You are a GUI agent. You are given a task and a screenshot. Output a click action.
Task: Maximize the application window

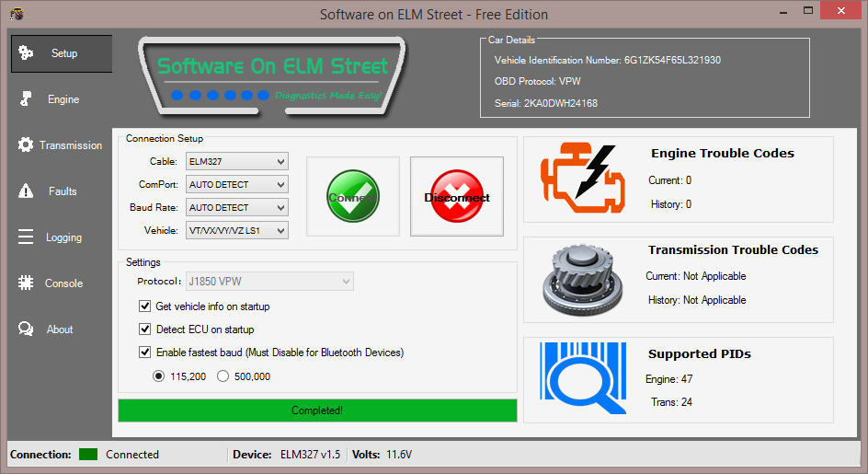click(x=808, y=11)
